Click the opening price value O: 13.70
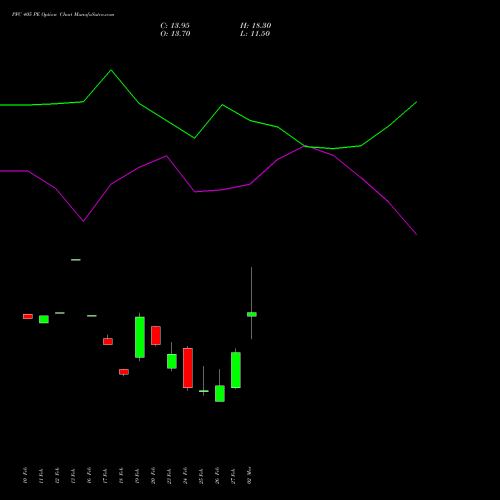This screenshot has height=500, width=500. pyautogui.click(x=175, y=34)
